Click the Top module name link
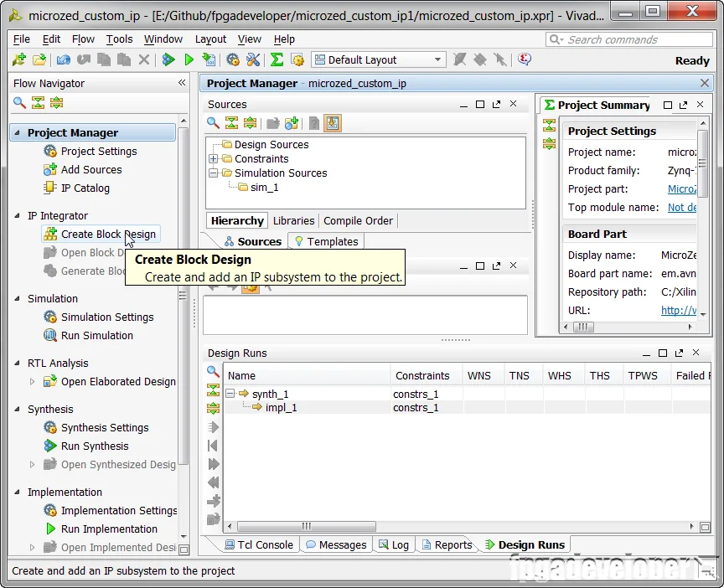 coord(682,208)
